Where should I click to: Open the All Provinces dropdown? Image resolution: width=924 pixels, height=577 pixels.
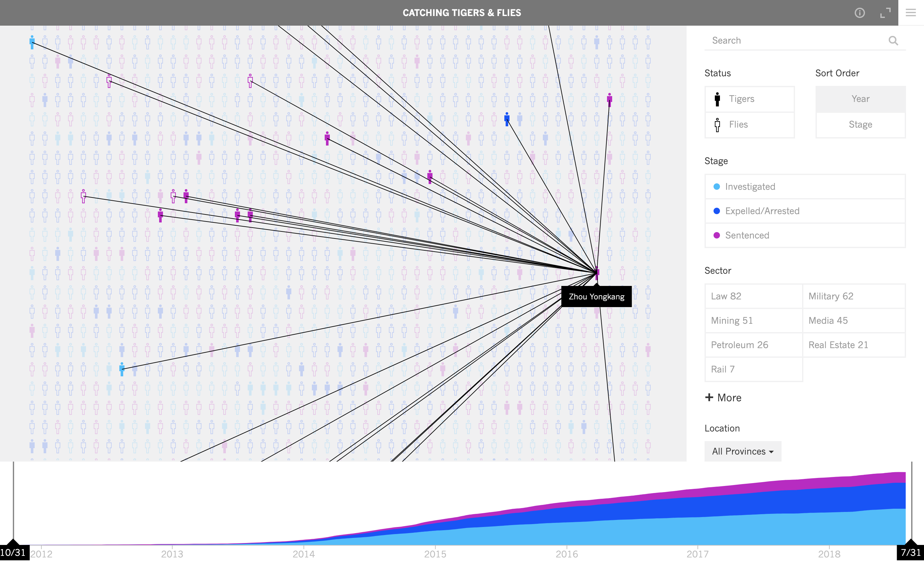(742, 451)
